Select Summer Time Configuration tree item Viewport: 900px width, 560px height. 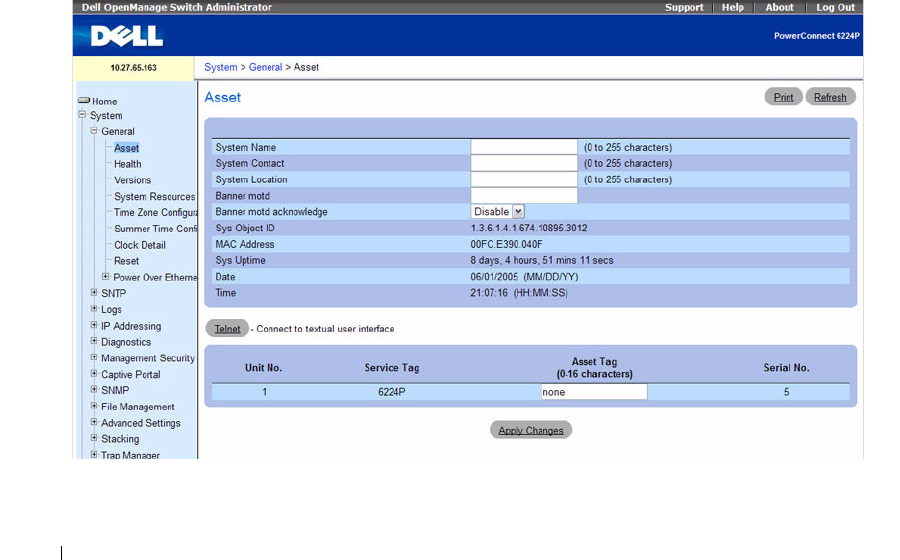pyautogui.click(x=156, y=228)
